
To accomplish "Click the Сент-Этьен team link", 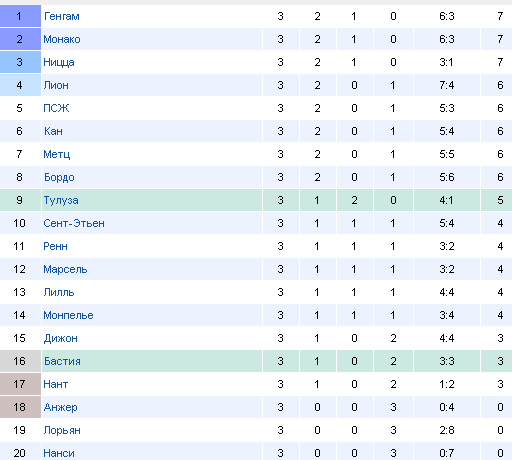I will [x=74, y=223].
